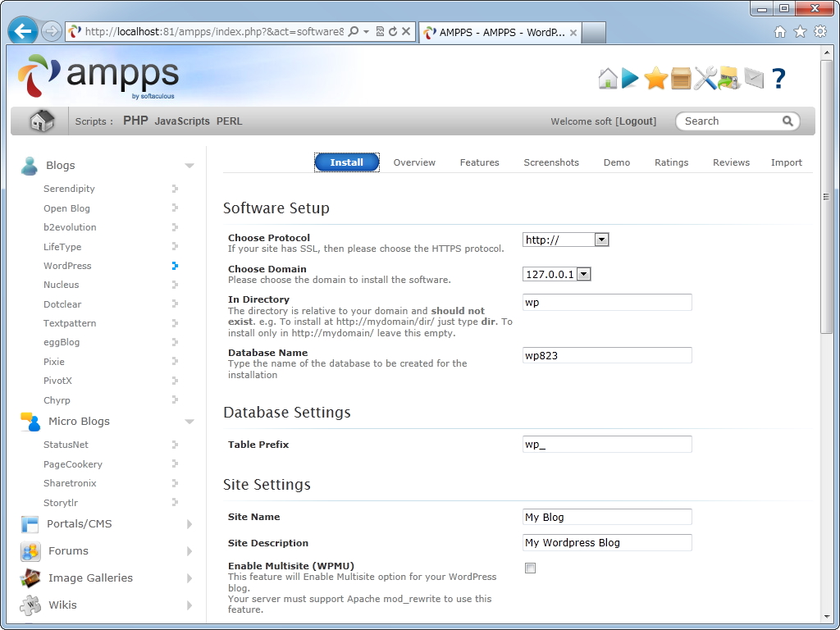Screen dimensions: 840x630
Task: Click the wooden box installations icon
Action: (x=681, y=79)
